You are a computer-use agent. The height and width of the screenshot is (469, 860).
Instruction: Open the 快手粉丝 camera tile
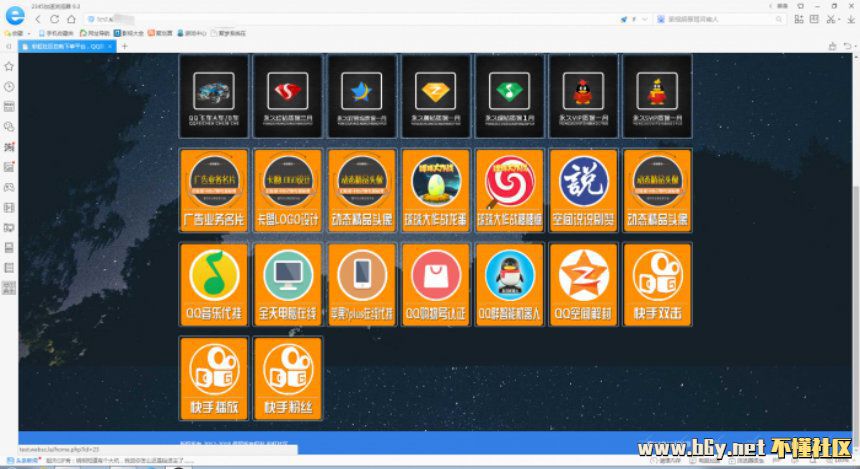tap(288, 378)
